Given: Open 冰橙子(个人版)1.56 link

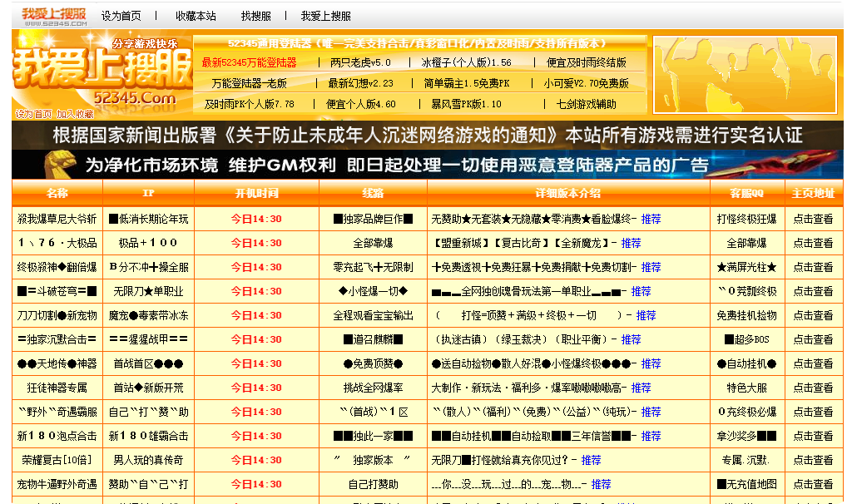Looking at the screenshot, I should click(x=467, y=62).
